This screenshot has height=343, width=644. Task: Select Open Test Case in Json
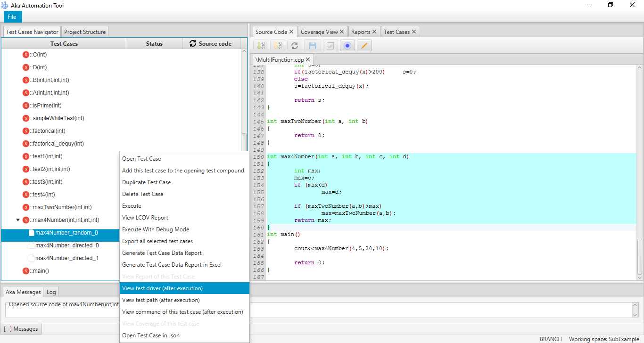(184, 335)
